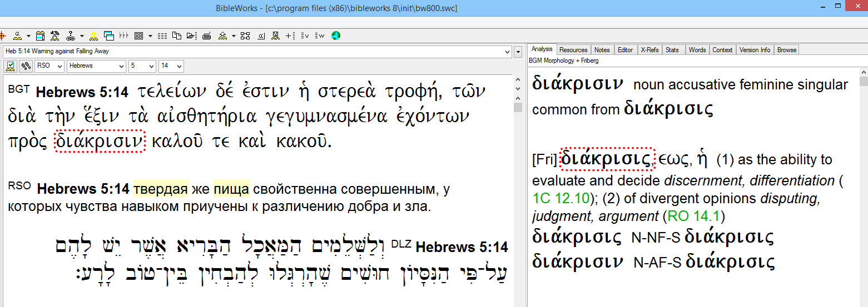Open the Editor tab

coord(626,50)
